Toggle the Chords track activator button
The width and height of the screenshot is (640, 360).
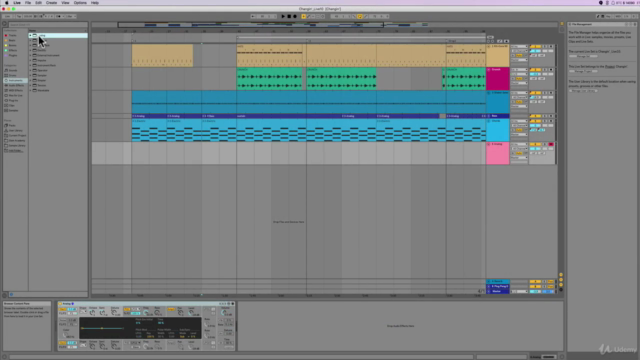tap(535, 121)
